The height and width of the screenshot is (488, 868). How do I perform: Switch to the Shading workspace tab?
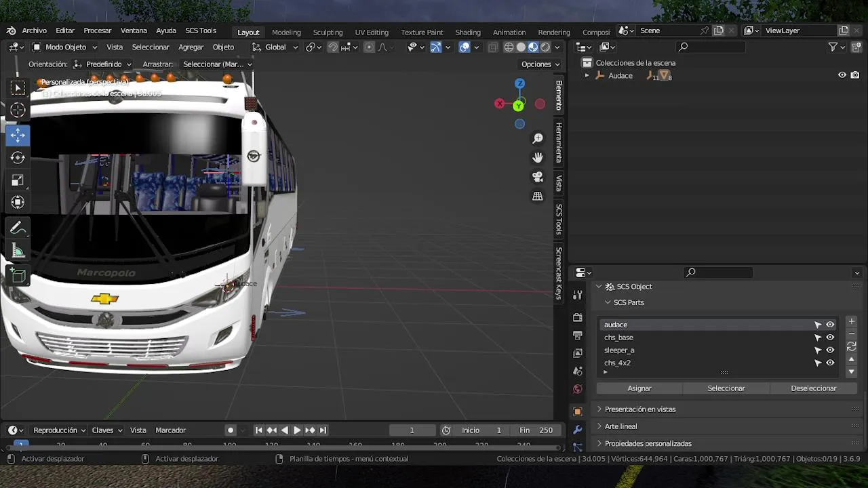(467, 32)
